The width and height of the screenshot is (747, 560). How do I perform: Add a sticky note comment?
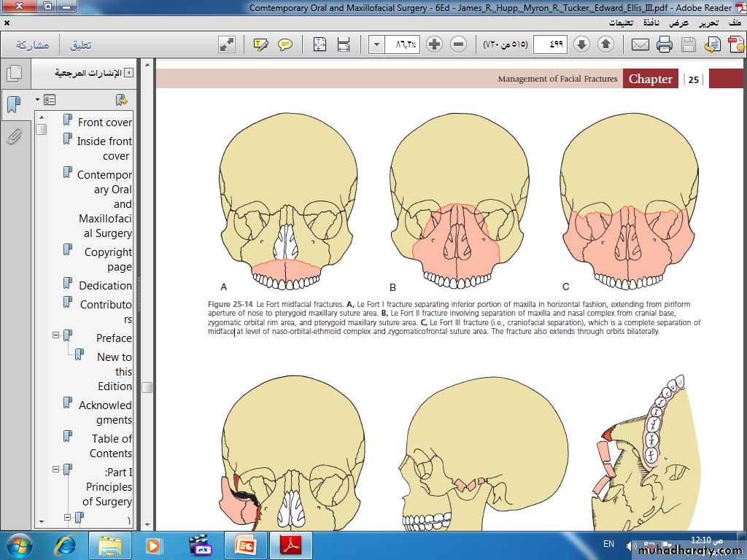click(285, 44)
